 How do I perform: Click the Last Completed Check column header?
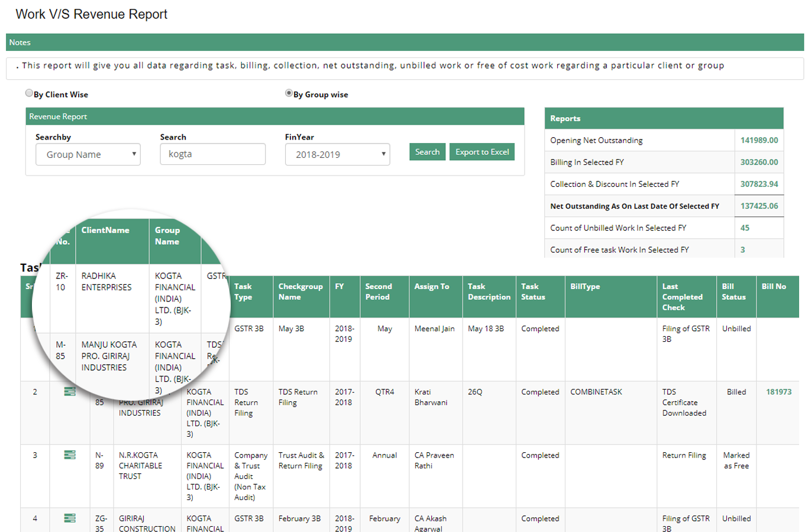(x=686, y=297)
